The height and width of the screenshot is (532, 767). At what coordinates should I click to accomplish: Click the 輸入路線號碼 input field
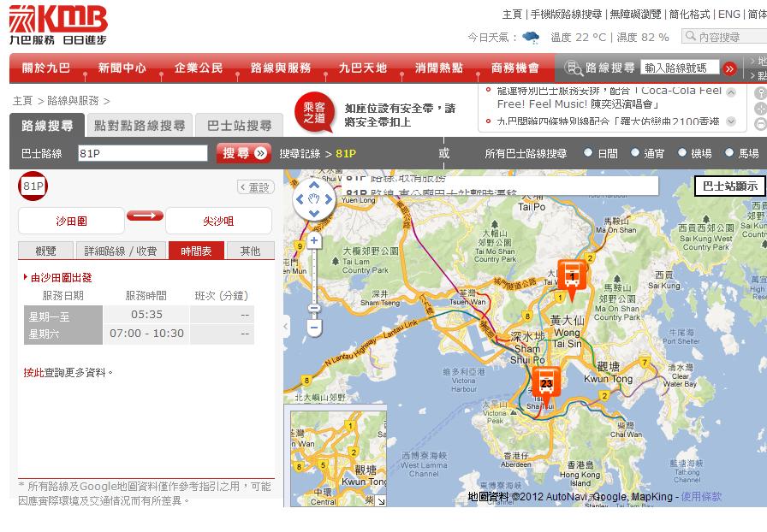coord(680,68)
